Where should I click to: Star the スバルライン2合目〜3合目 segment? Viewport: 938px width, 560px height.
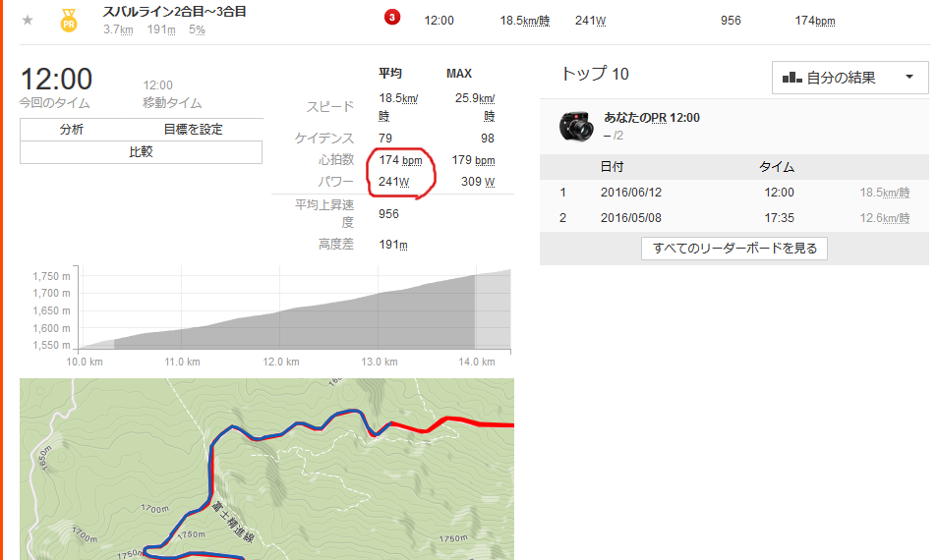(28, 21)
